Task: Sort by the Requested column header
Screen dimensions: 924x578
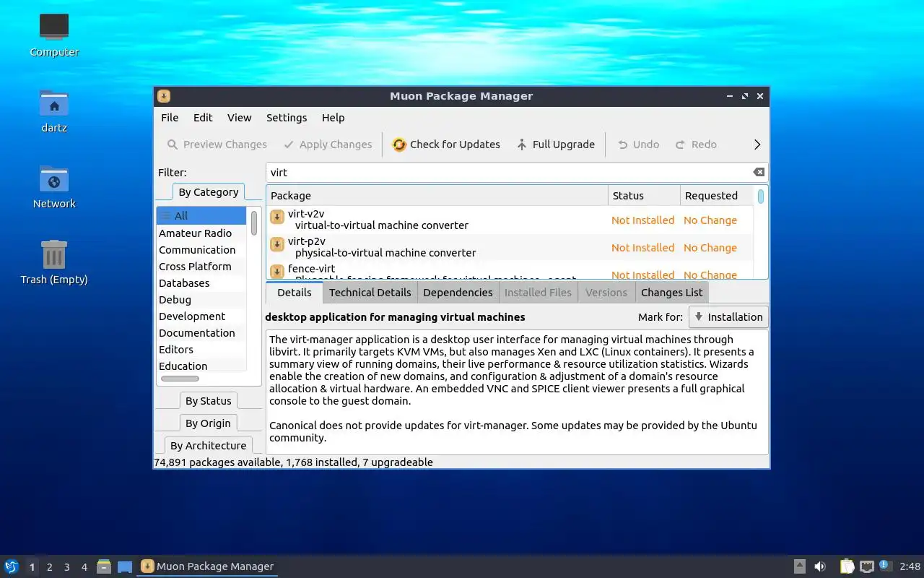Action: pos(717,196)
